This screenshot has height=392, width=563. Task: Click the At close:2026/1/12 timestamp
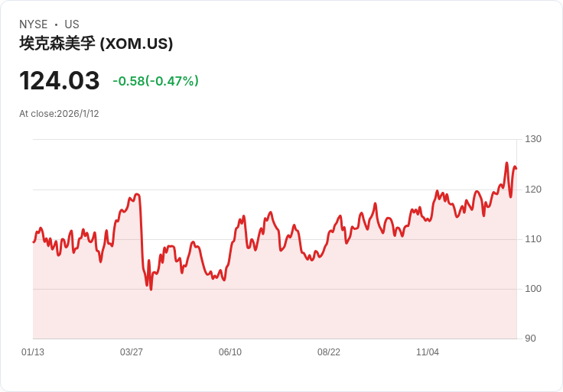tap(60, 114)
